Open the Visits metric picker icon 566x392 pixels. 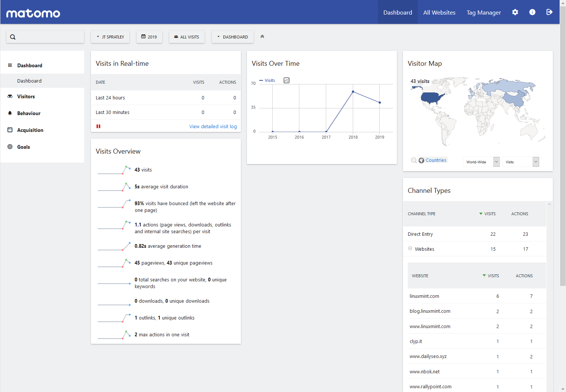(x=287, y=80)
